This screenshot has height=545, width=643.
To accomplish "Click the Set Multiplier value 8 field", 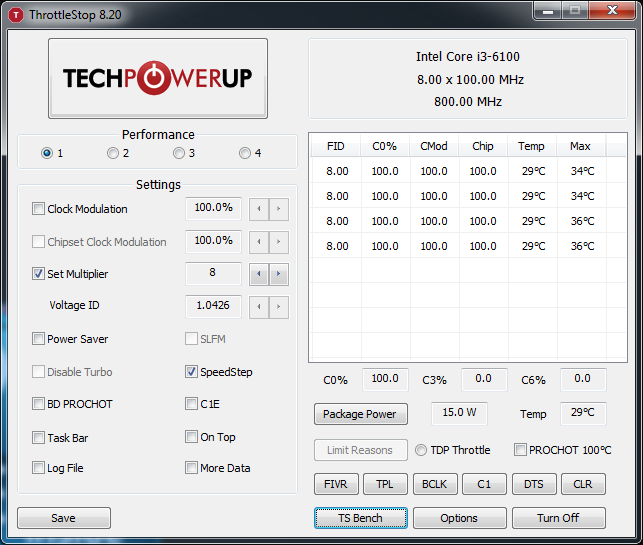I will coord(213,273).
